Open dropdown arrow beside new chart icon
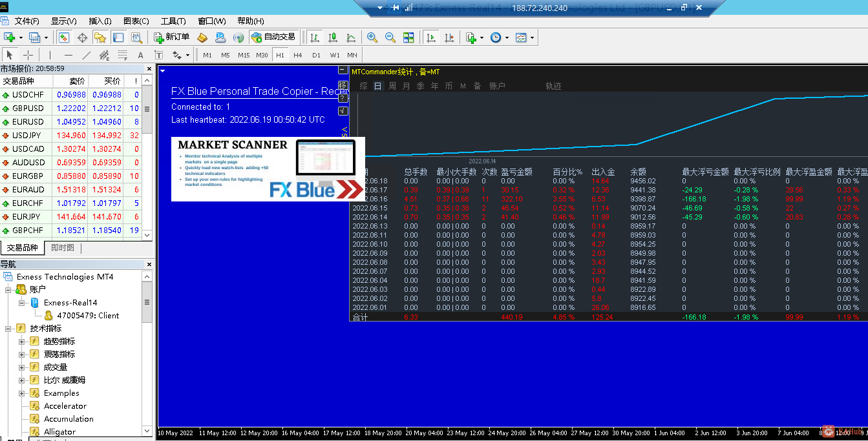868x441 pixels. pyautogui.click(x=21, y=37)
